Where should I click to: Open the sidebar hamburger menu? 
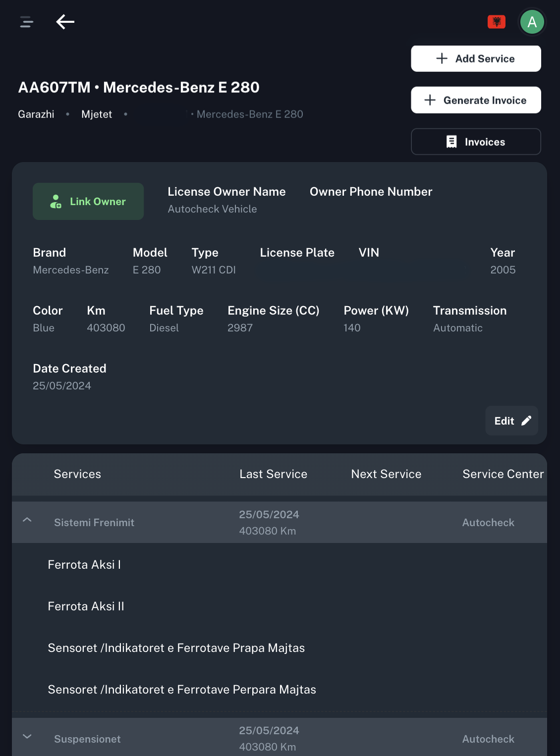pos(26,22)
